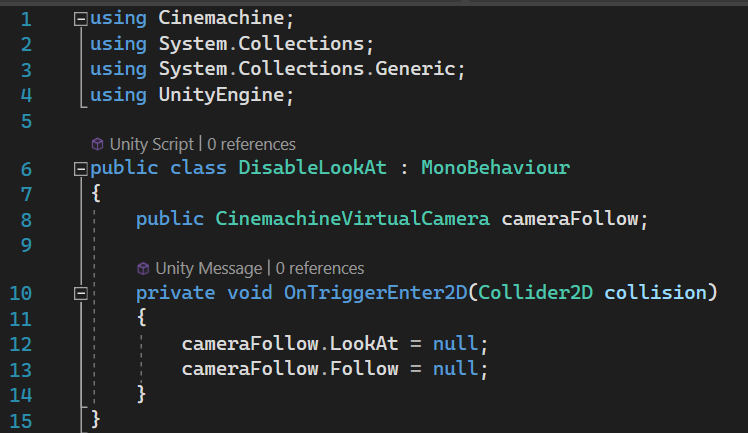
Task: Click the Unity Message CodeLens icon
Action: click(x=143, y=268)
